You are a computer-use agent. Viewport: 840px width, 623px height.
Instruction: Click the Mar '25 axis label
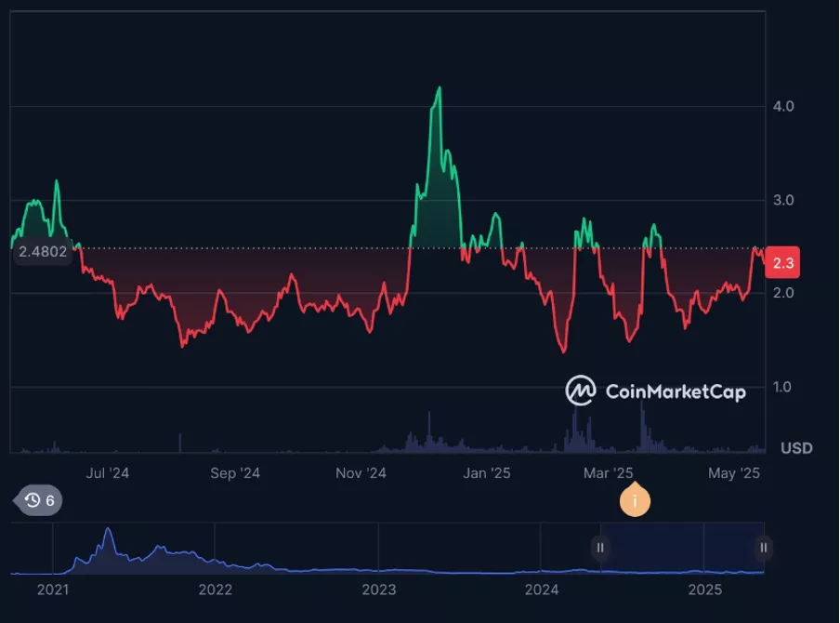608,473
